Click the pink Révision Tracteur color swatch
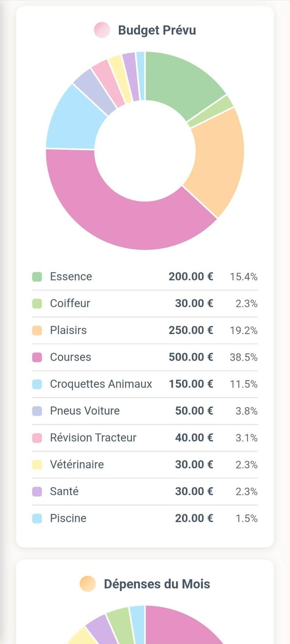 37,438
